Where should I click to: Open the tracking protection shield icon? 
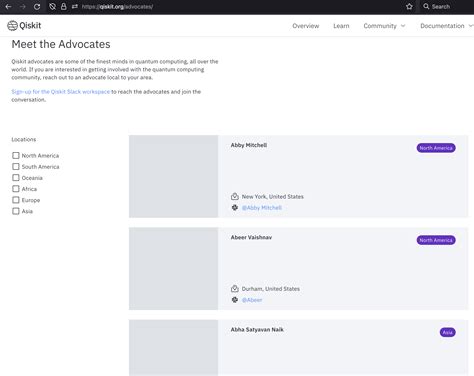52,7
